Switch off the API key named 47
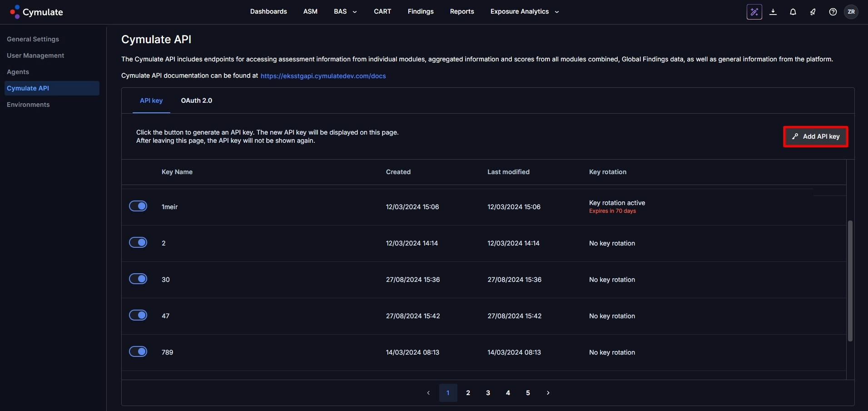 click(138, 315)
